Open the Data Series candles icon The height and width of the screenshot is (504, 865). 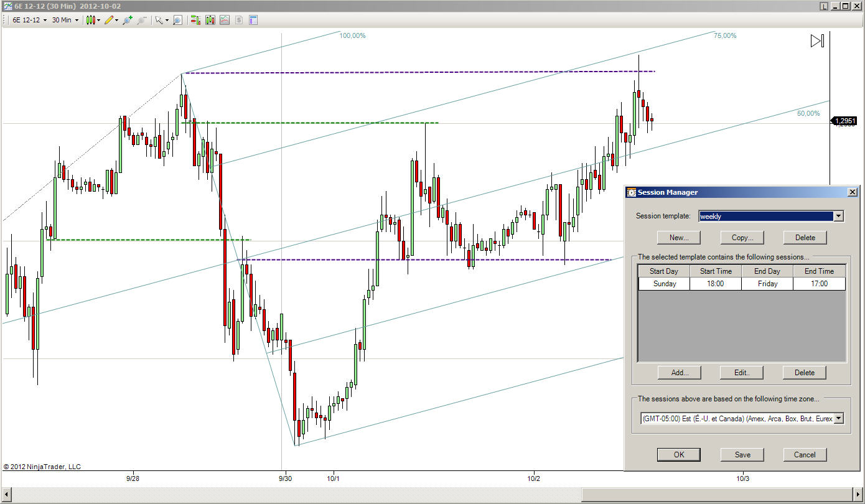(210, 20)
